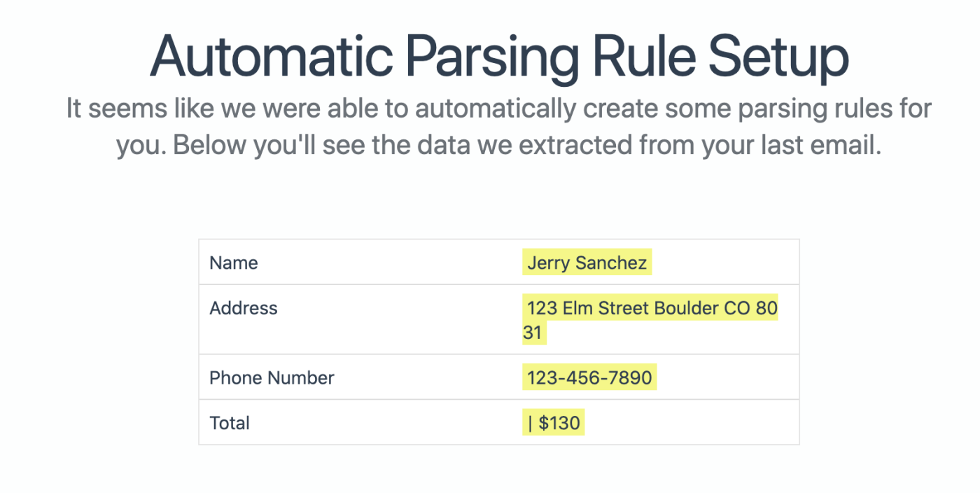Click the word Rule in the title
This screenshot has width=980, height=493.
(645, 56)
